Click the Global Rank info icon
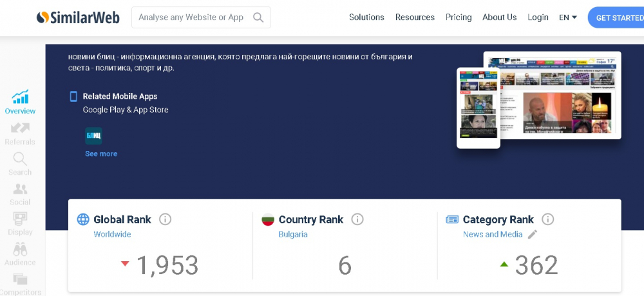This screenshot has height=296, width=644. coord(165,219)
